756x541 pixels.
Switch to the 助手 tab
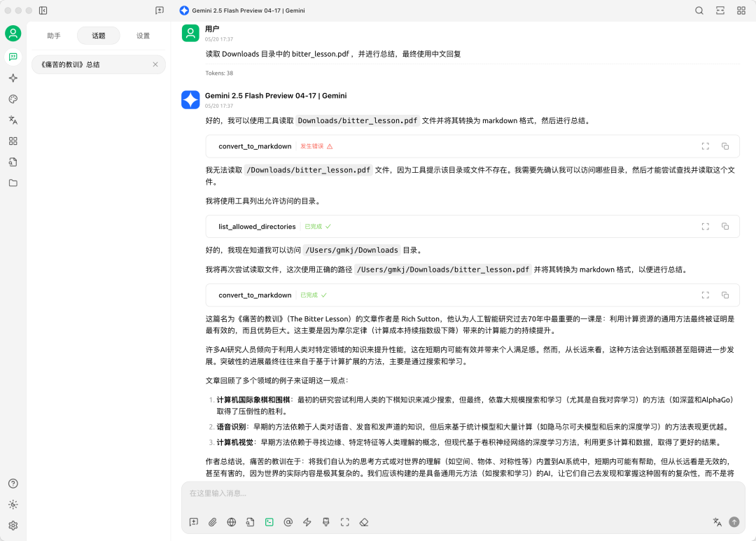[54, 35]
